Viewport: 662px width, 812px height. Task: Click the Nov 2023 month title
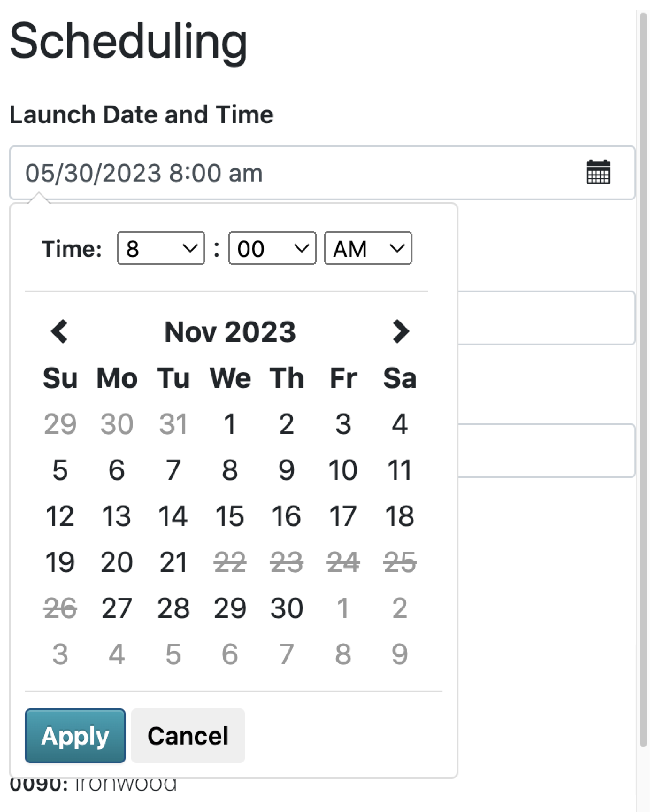[x=230, y=332]
